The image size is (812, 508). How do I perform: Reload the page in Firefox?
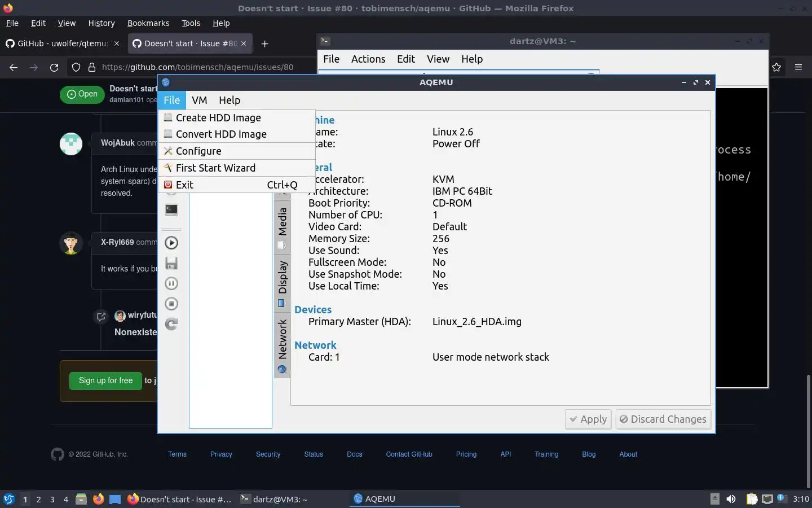point(54,67)
